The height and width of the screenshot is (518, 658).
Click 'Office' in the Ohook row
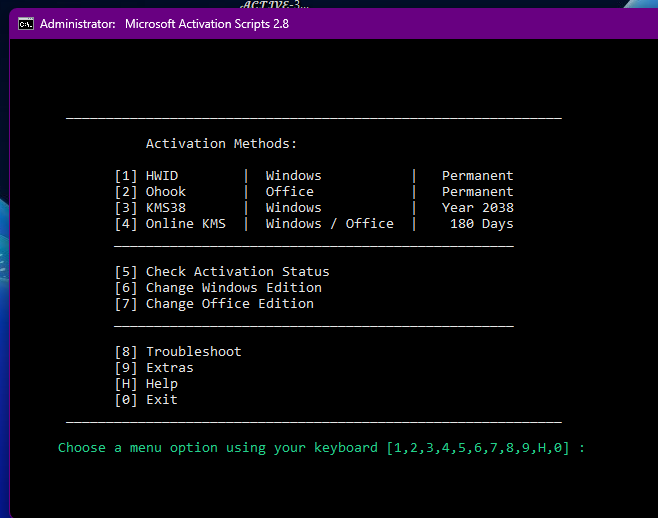point(290,191)
